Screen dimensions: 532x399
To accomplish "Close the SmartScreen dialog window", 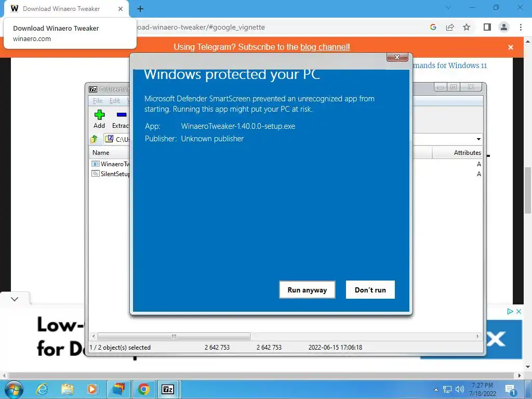I will pyautogui.click(x=397, y=57).
